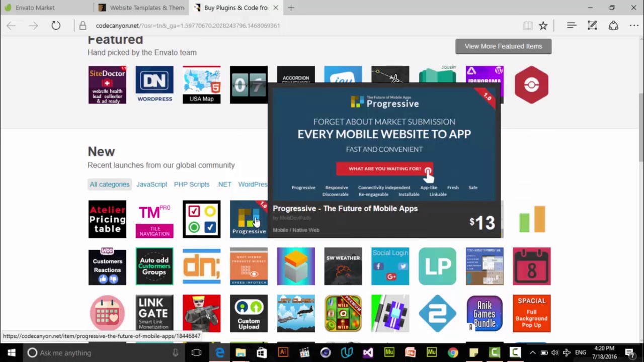This screenshot has width=644, height=362.
Task: Open the Woo Customers Reactions item
Action: pos(107,266)
